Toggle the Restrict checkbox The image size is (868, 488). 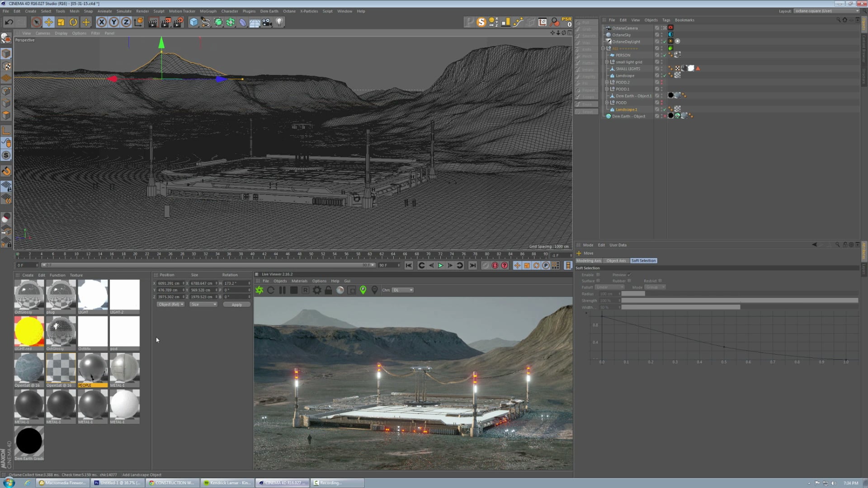(660, 281)
